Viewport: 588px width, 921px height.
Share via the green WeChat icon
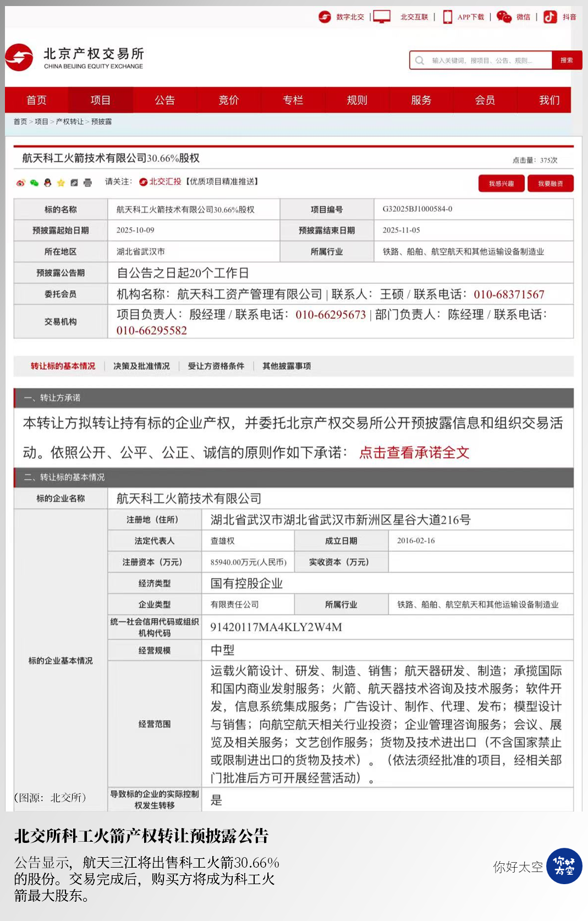point(34,183)
